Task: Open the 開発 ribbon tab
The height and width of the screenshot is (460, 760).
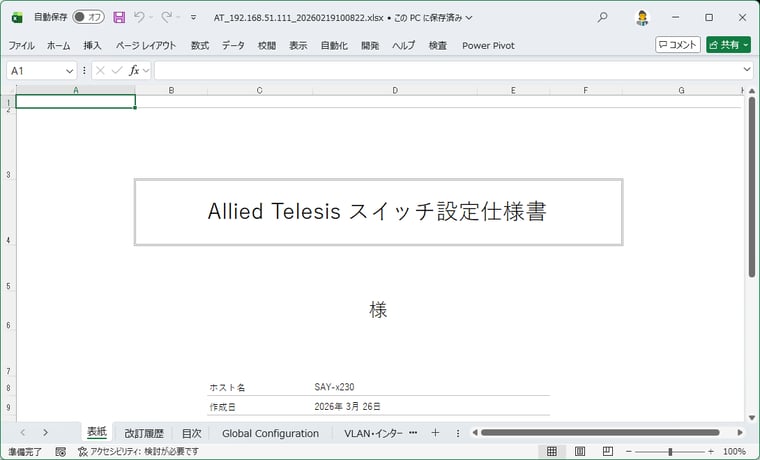Action: [370, 46]
